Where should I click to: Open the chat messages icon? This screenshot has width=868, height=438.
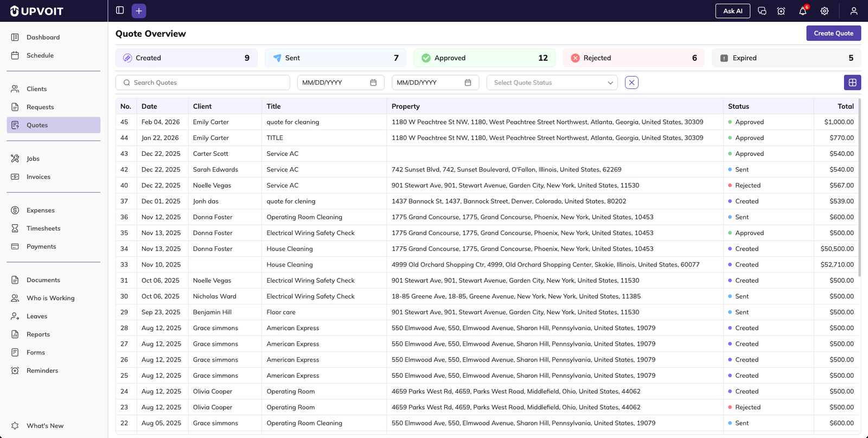click(762, 11)
